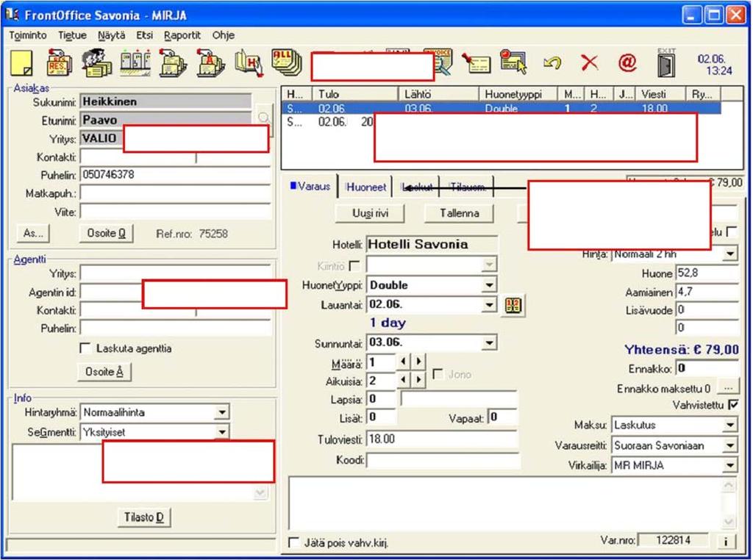Open the calendar icon beside Lauantai date

(x=513, y=305)
